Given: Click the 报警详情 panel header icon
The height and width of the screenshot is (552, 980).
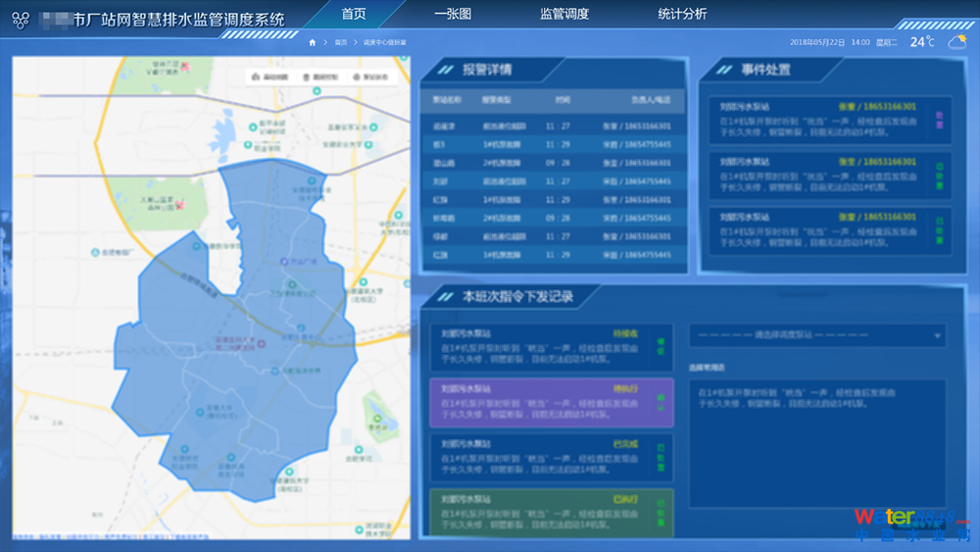Looking at the screenshot, I should click(445, 70).
